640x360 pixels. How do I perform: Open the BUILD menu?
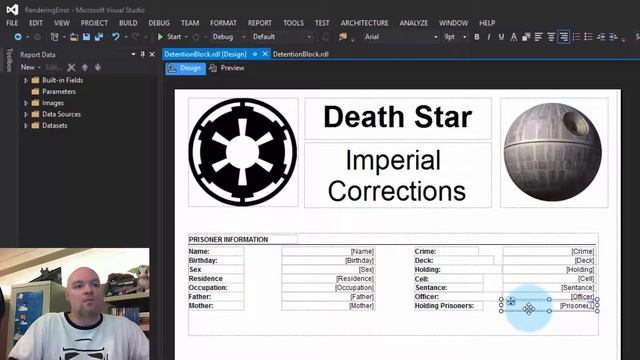tap(128, 23)
